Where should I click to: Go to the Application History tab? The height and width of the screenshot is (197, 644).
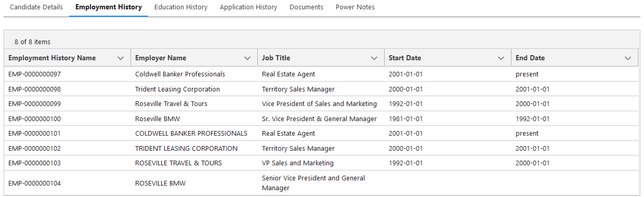(x=248, y=7)
